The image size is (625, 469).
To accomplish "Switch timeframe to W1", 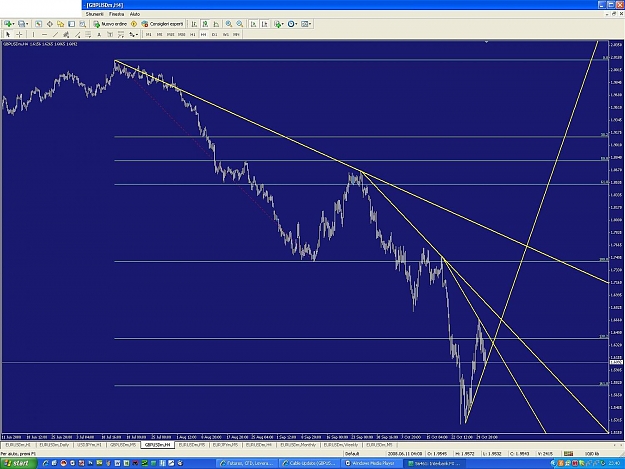I will point(226,34).
